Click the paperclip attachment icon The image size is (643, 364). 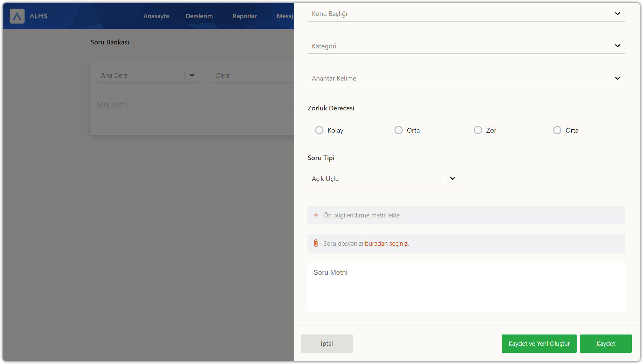coord(316,243)
